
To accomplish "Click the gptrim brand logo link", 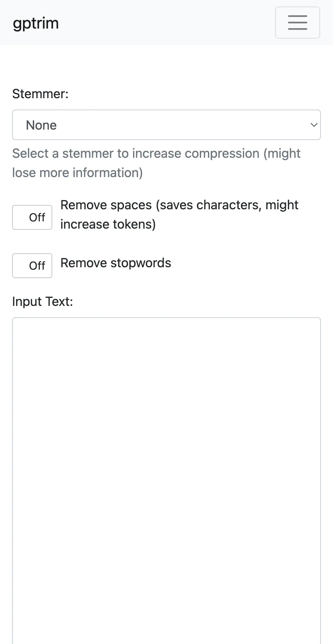I will 36,23.
